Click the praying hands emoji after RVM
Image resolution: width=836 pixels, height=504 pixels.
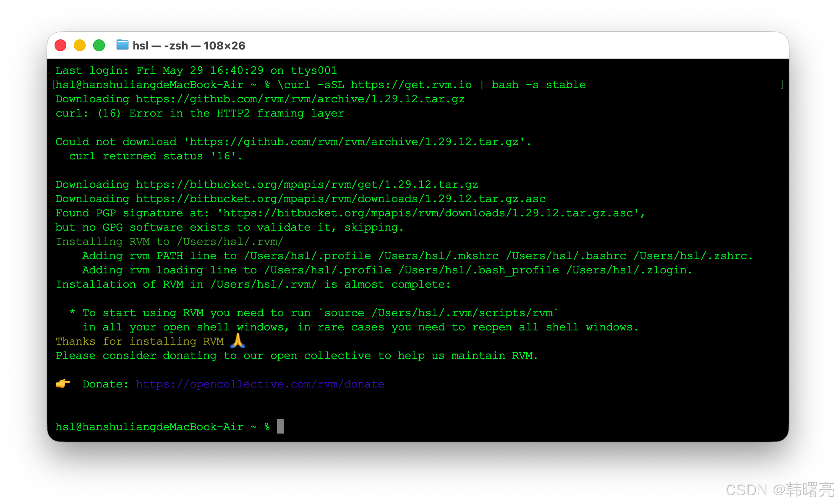tap(238, 340)
